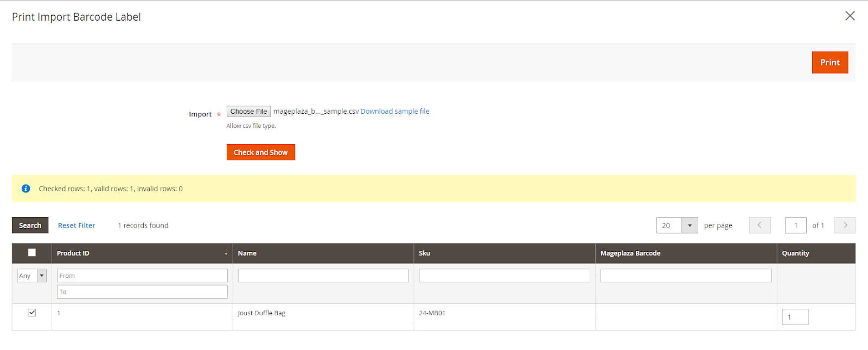Screen dimensions: 868x350
Task: Expand the Any filter dropdown
Action: click(x=32, y=276)
